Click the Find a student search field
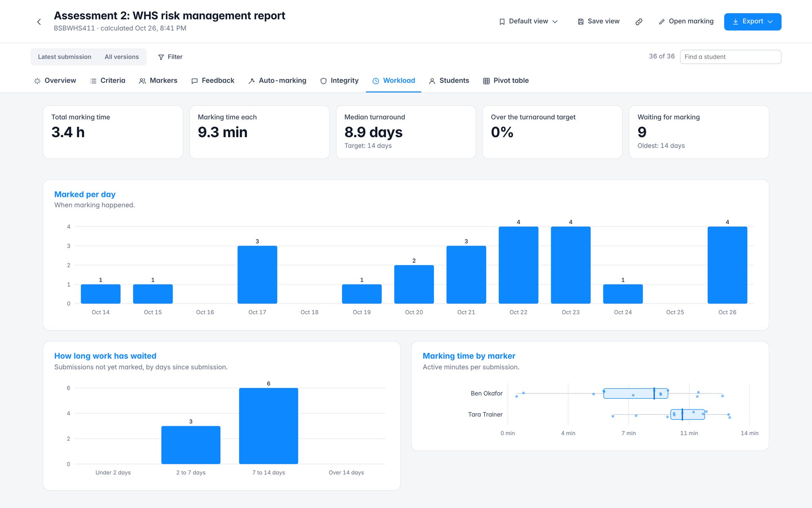The image size is (812, 508). click(730, 57)
